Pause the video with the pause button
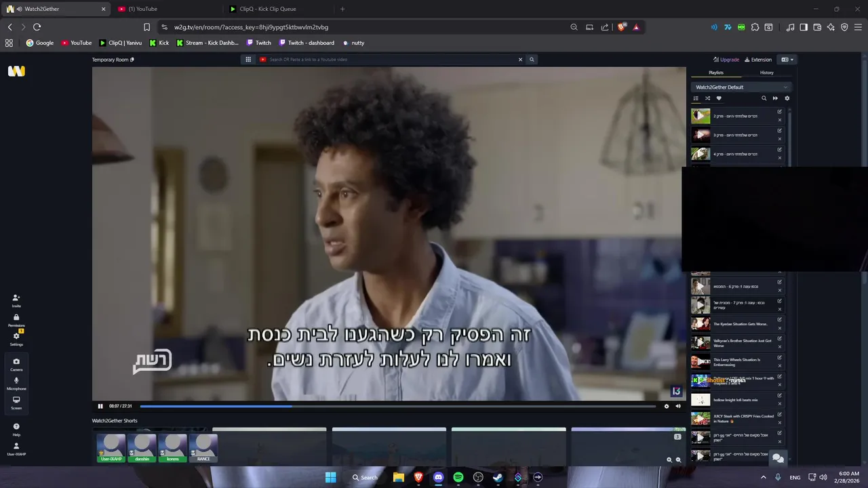The image size is (868, 488). pos(100,406)
